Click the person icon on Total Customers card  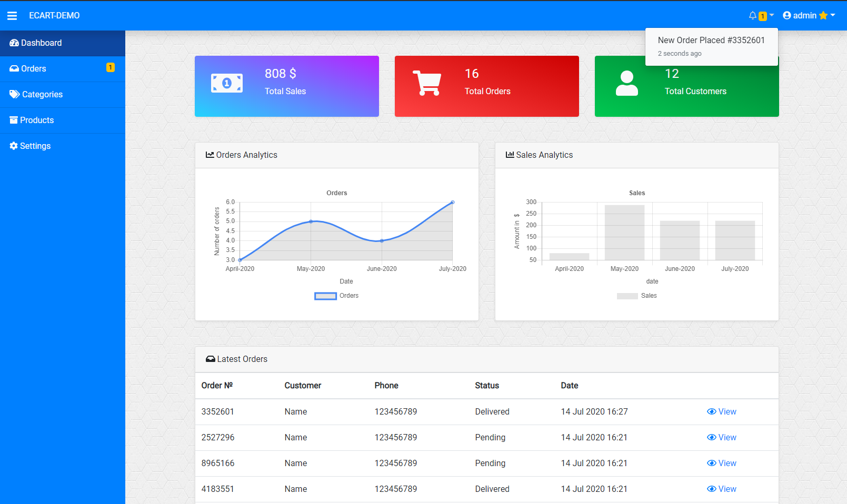point(627,83)
